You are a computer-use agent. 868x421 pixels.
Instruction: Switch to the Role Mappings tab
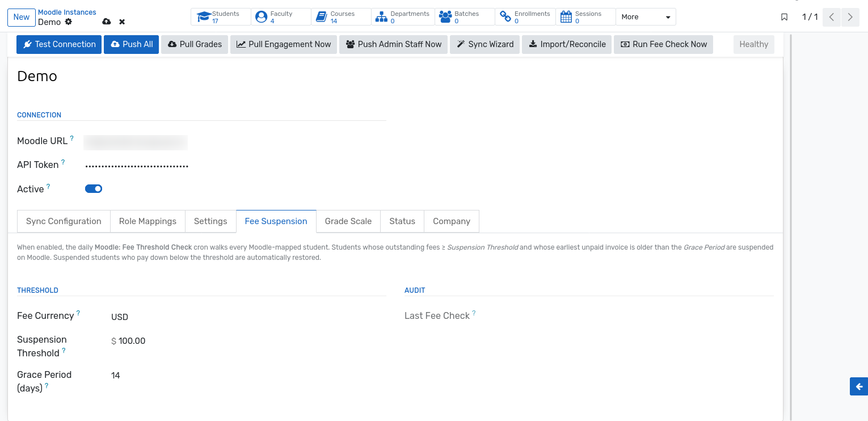148,221
